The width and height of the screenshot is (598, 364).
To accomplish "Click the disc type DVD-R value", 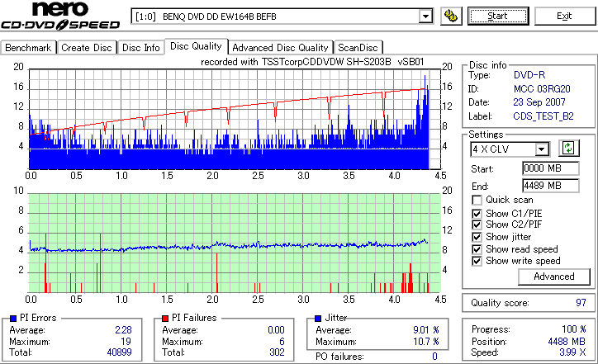I will click(529, 75).
